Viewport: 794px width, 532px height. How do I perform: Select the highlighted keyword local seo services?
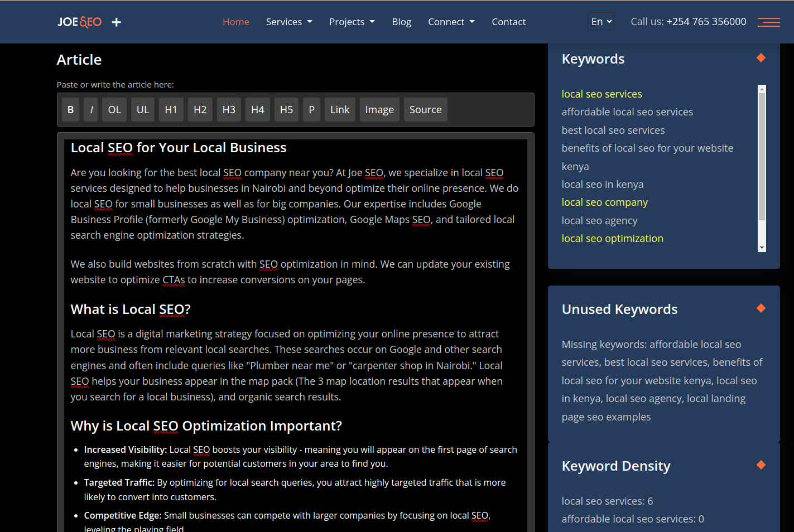[x=601, y=94]
